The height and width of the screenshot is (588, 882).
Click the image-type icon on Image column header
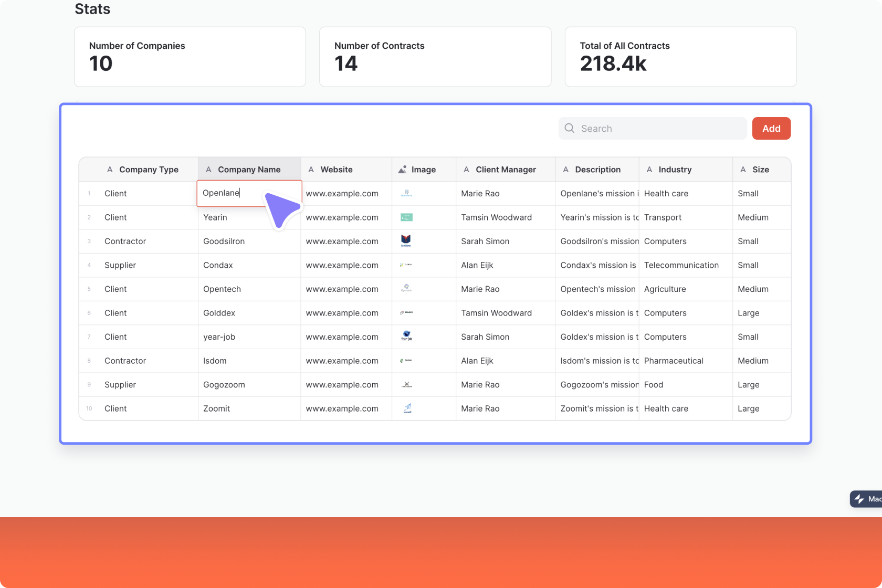(402, 169)
